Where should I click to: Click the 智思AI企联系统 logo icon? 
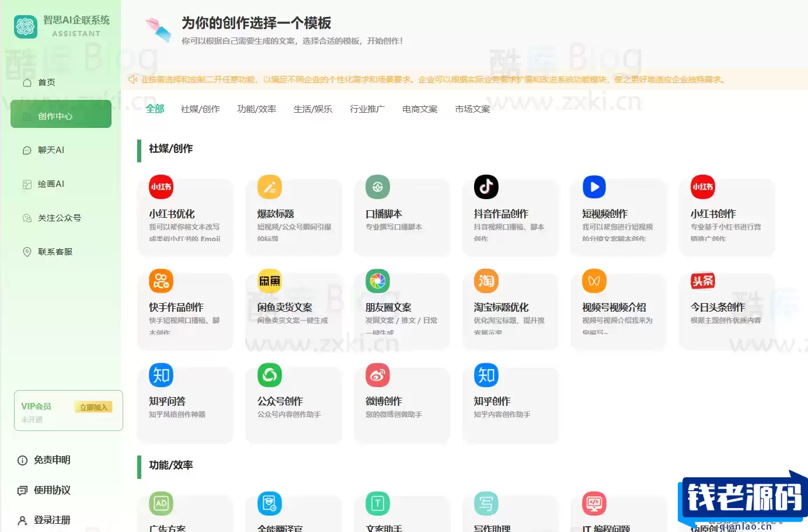point(26,26)
